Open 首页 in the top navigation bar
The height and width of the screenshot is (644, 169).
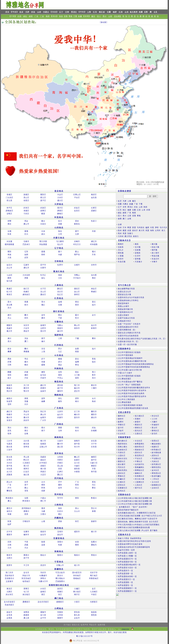click(7, 12)
